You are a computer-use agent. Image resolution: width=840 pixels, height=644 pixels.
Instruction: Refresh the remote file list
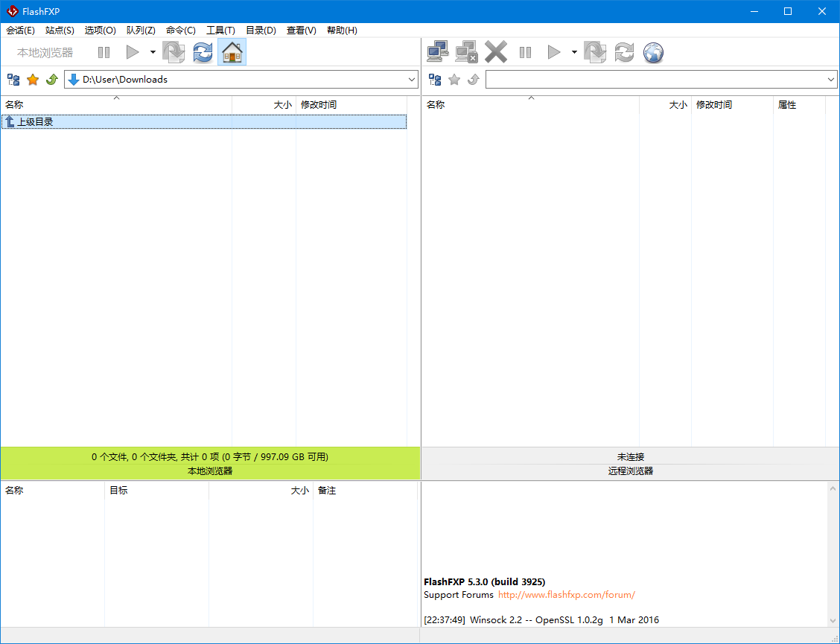pyautogui.click(x=624, y=53)
